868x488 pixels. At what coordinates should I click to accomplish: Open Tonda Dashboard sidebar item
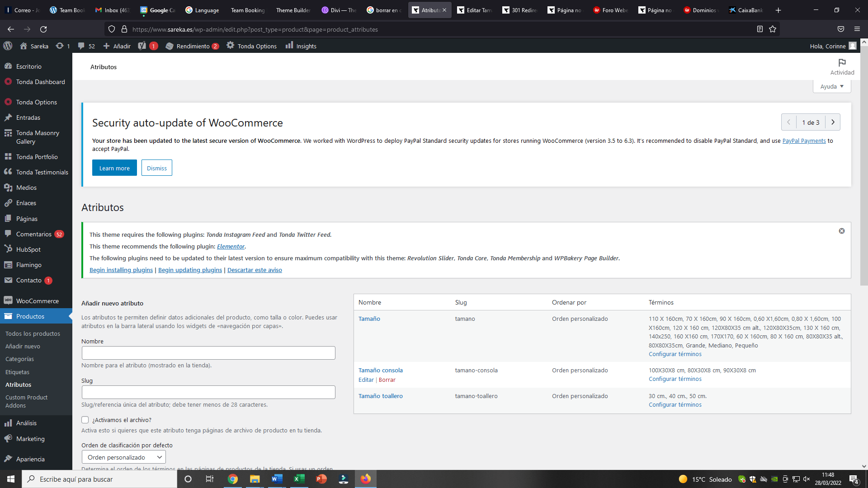pyautogui.click(x=36, y=82)
